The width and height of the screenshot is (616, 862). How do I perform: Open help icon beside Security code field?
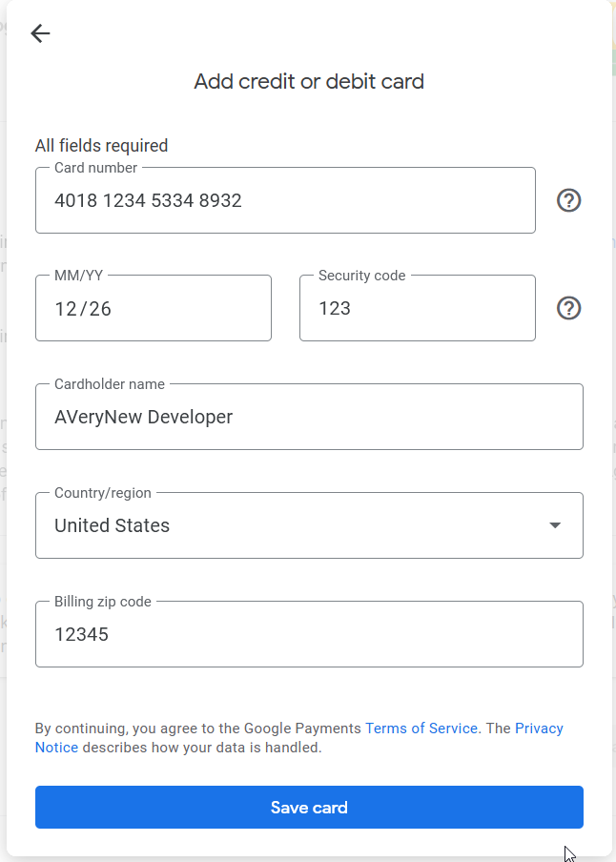(x=568, y=308)
